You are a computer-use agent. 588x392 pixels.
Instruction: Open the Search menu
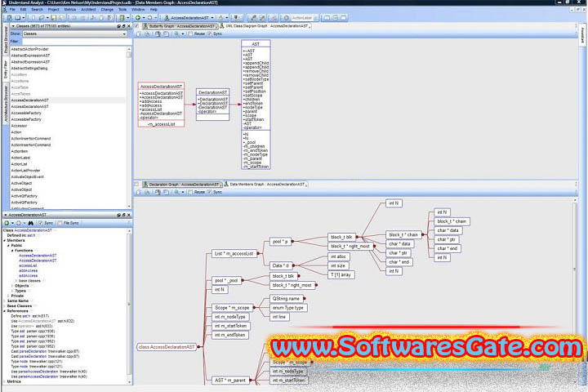[x=37, y=9]
